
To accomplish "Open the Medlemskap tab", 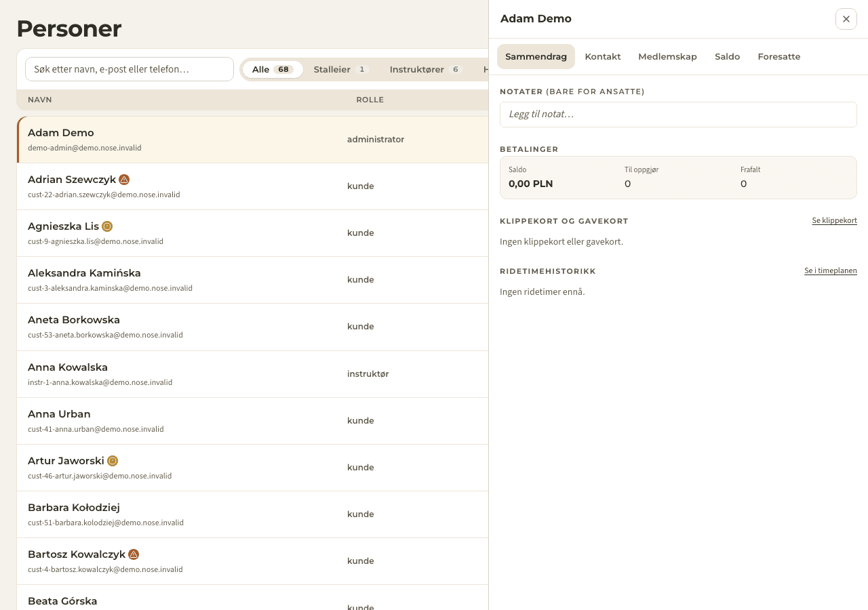I will [x=667, y=56].
